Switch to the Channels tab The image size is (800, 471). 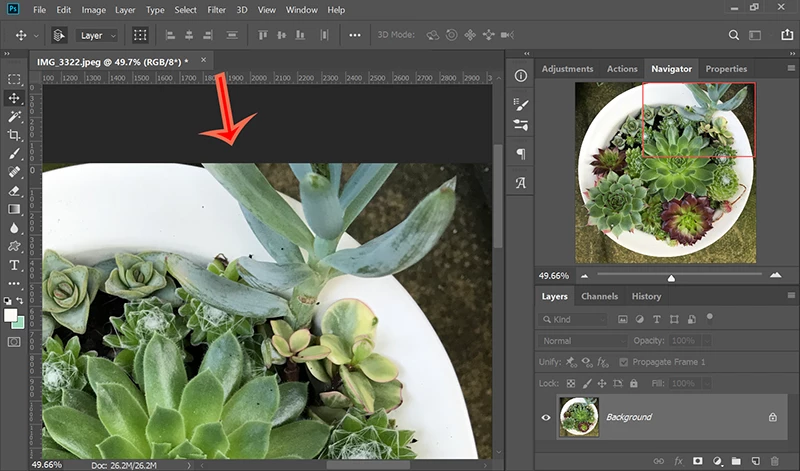click(599, 296)
